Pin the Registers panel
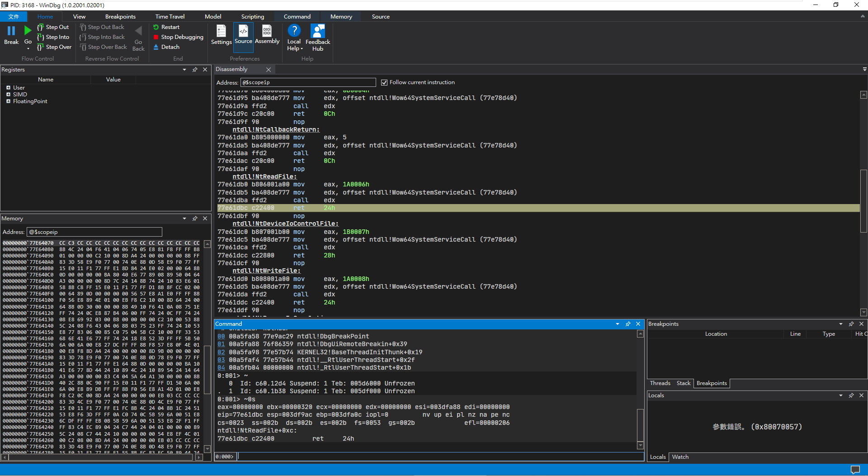Screen dimensions: 868x476 click(x=195, y=70)
